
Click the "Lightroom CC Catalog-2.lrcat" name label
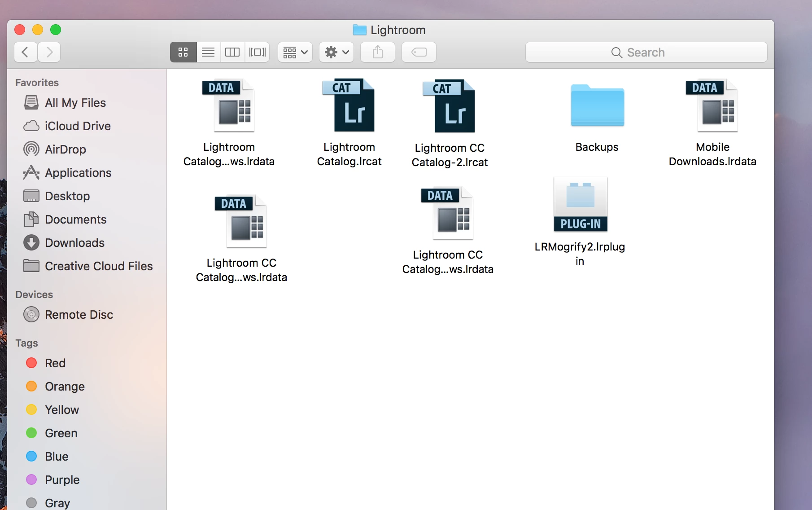[450, 155]
